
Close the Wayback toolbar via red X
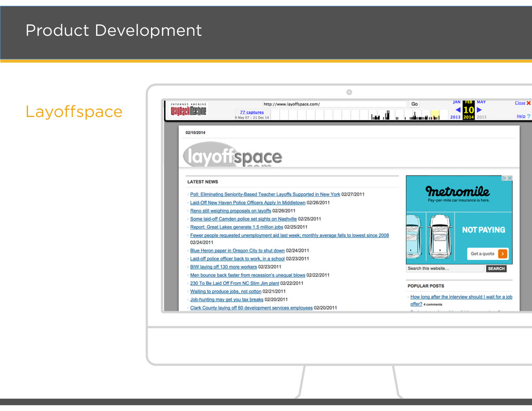528,103
